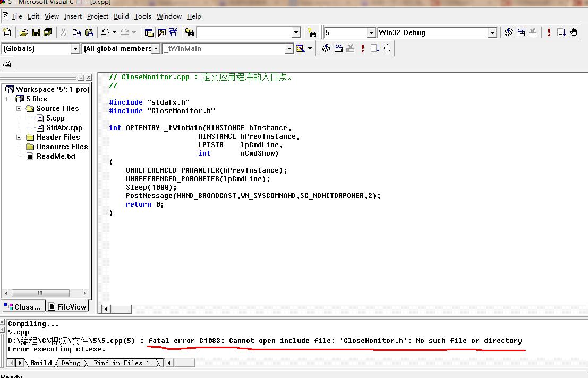Click the Redo arrow icon

point(125,32)
